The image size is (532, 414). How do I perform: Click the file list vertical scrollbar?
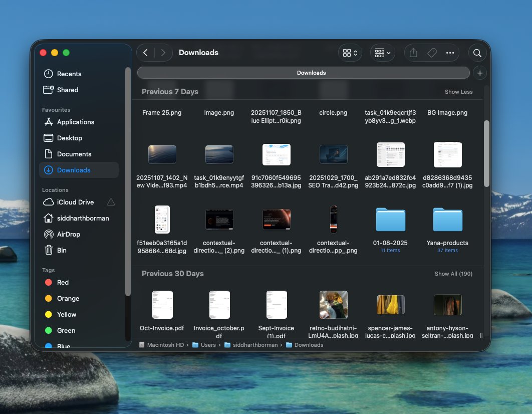click(486, 153)
